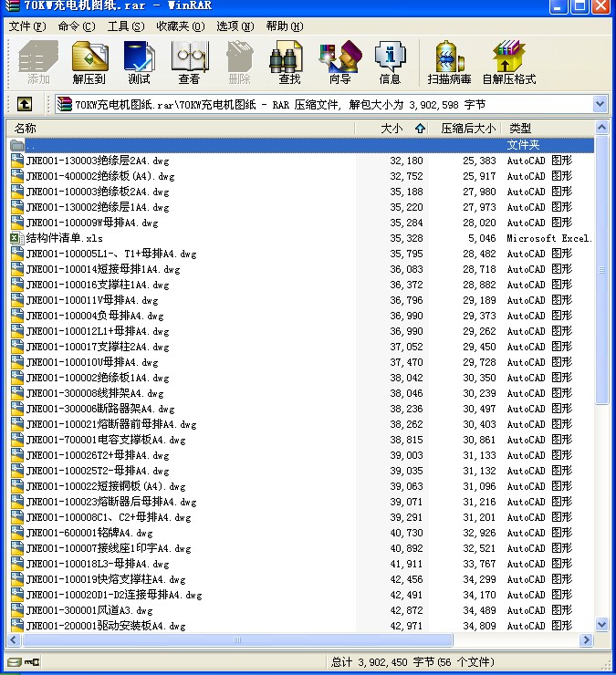
Task: Click the WinRAR title bar icon
Action: [12, 5]
